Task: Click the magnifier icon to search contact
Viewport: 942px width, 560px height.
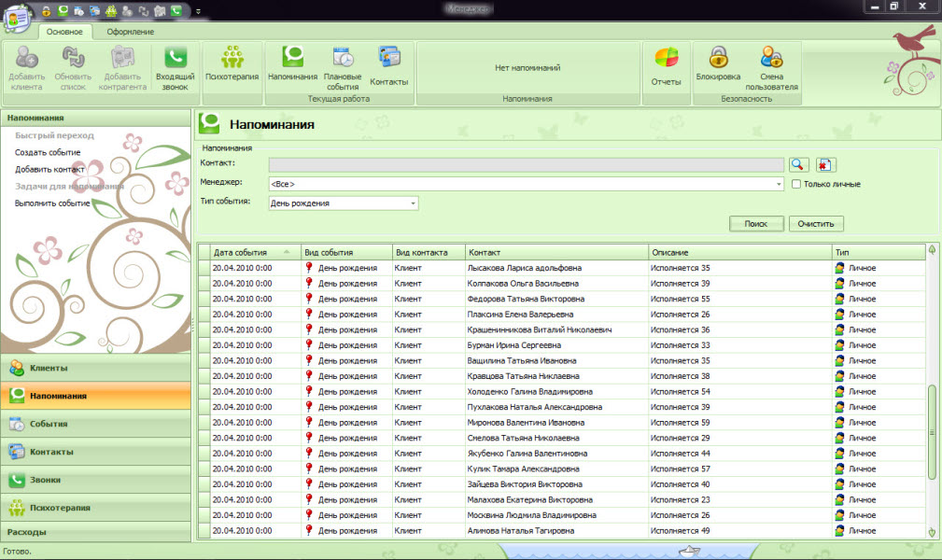Action: pos(797,164)
